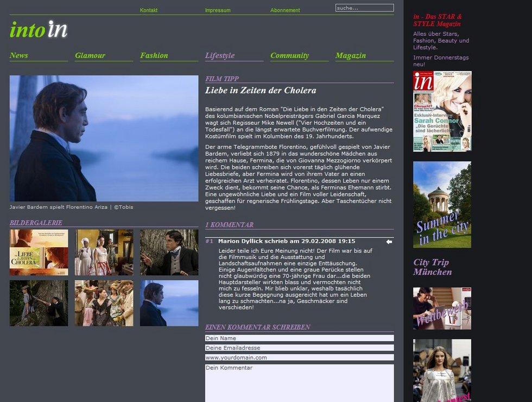Open the Kontakt link
This screenshot has width=532, height=402.
[x=149, y=10]
